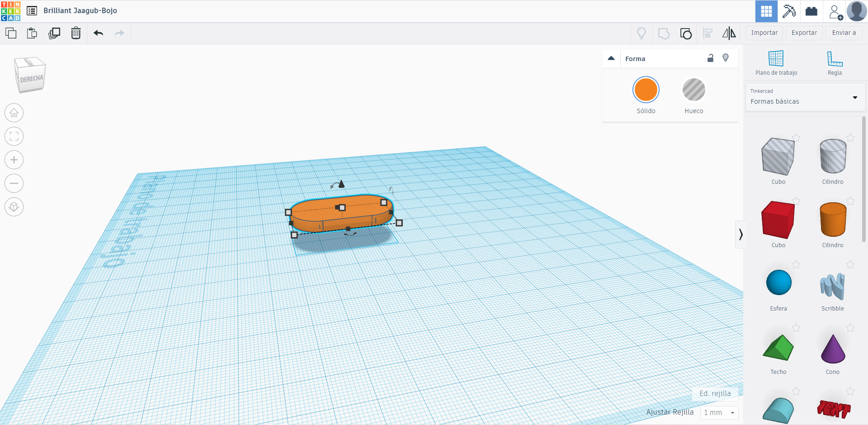
Task: Select the Hueco striped swatch
Action: click(x=693, y=90)
